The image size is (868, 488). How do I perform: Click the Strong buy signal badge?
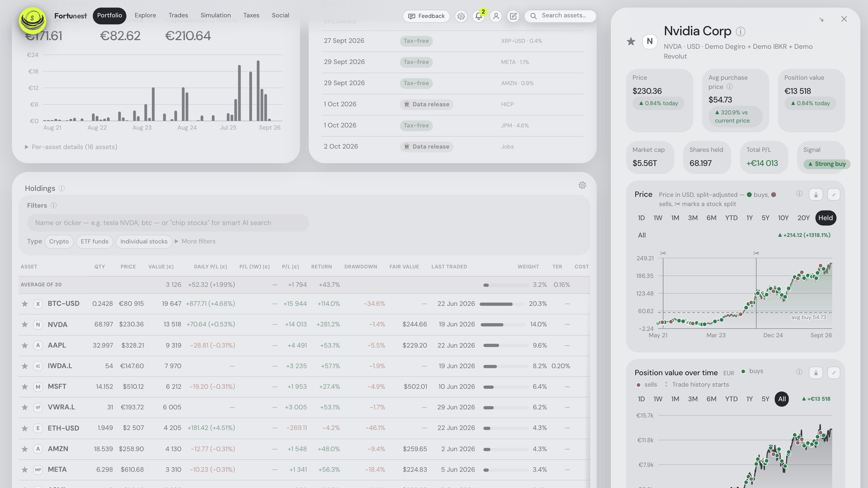pyautogui.click(x=827, y=164)
